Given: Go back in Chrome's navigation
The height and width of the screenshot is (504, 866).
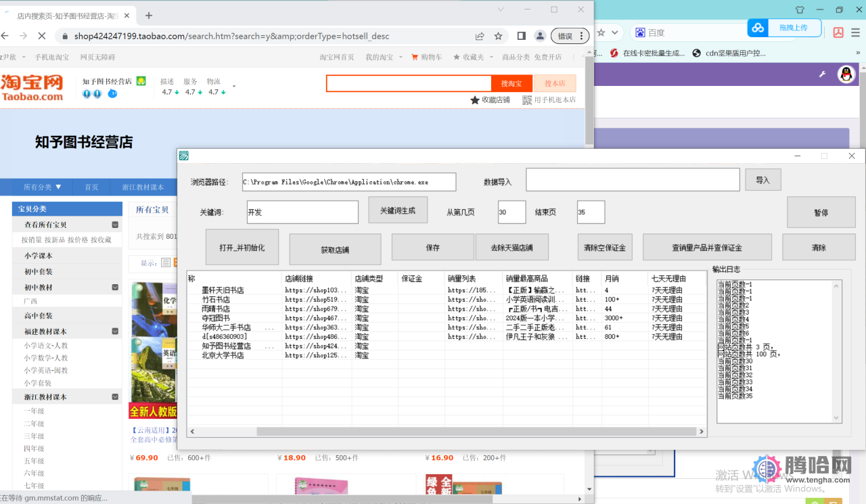Looking at the screenshot, I should (x=5, y=36).
